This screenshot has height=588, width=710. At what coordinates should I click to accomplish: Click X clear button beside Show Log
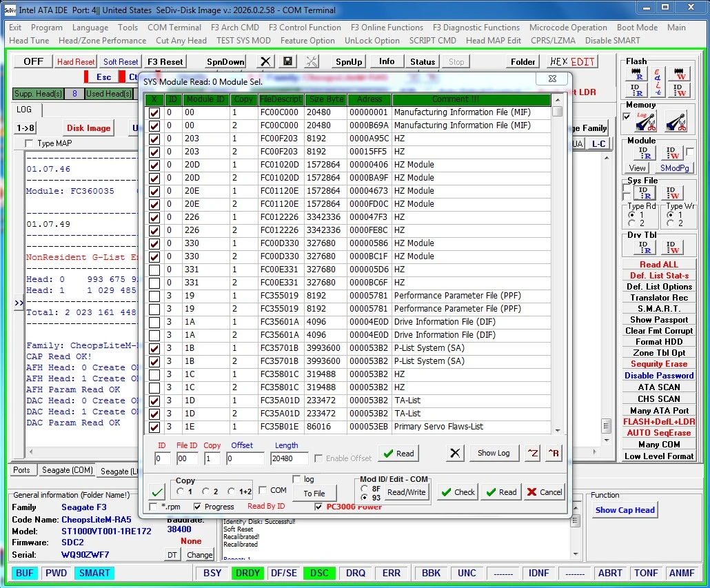click(455, 453)
